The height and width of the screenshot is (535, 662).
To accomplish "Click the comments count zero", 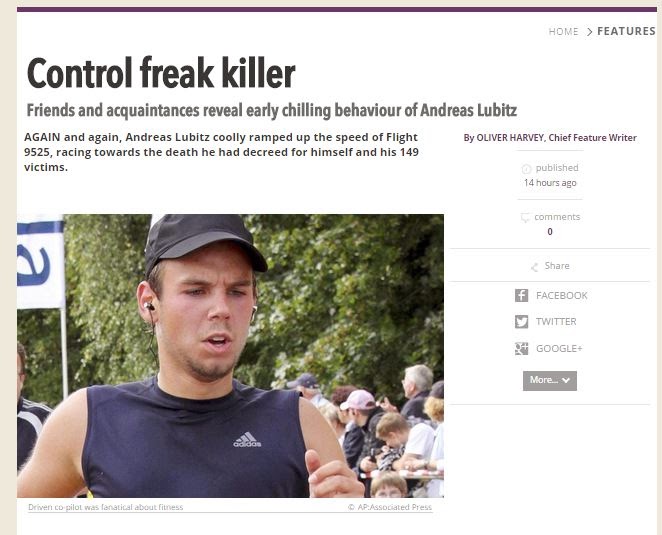I will (550, 231).
